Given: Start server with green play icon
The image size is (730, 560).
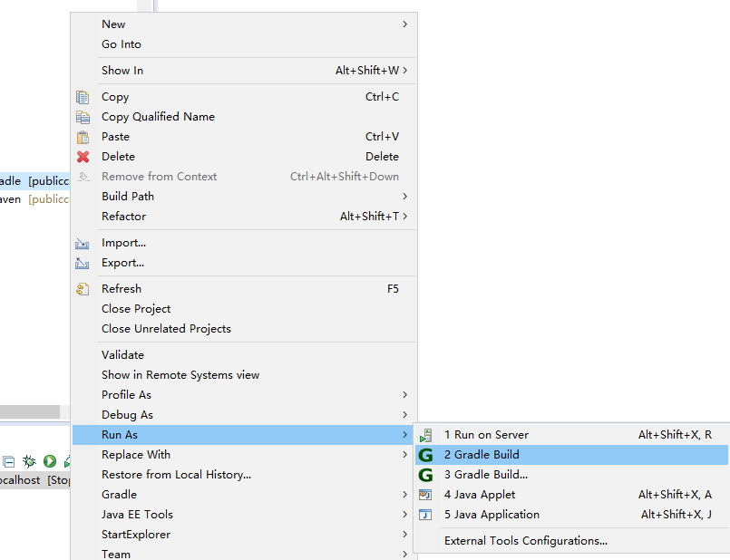Looking at the screenshot, I should (x=50, y=461).
